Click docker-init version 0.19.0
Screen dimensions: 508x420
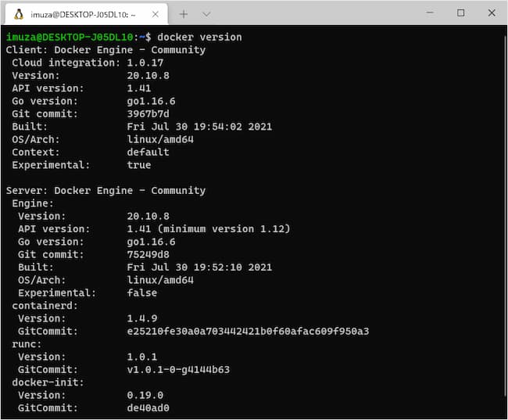tap(145, 395)
